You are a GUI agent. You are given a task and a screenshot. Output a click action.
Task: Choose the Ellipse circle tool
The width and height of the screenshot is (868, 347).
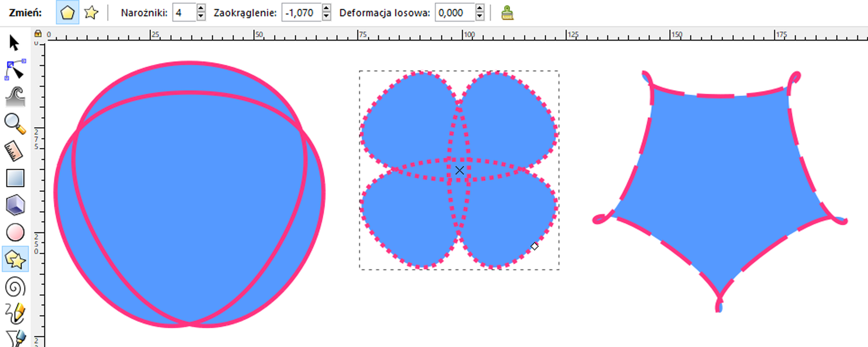15,233
